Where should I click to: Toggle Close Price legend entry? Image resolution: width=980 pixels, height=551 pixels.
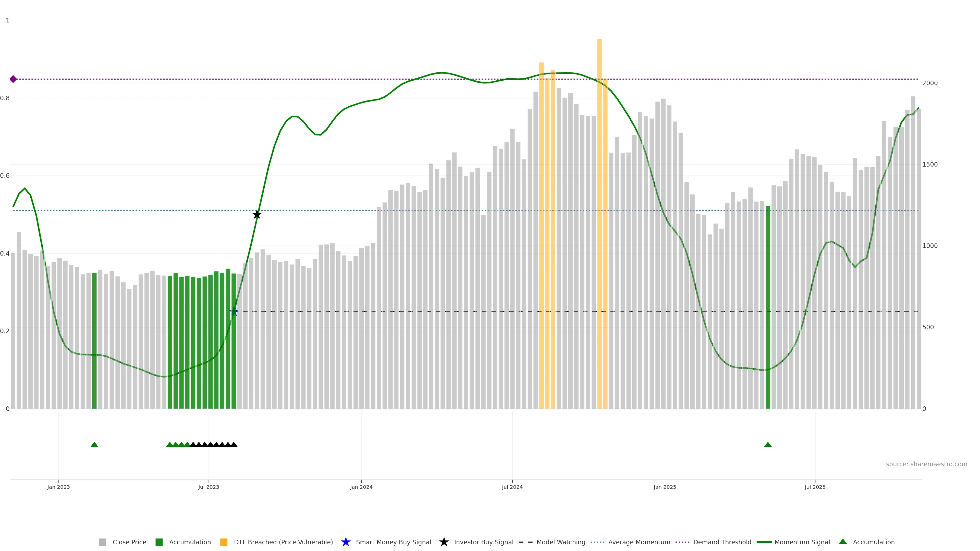(x=129, y=542)
